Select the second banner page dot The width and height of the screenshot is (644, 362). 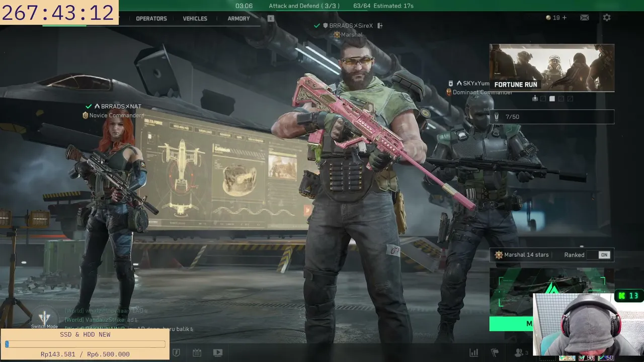[543, 99]
